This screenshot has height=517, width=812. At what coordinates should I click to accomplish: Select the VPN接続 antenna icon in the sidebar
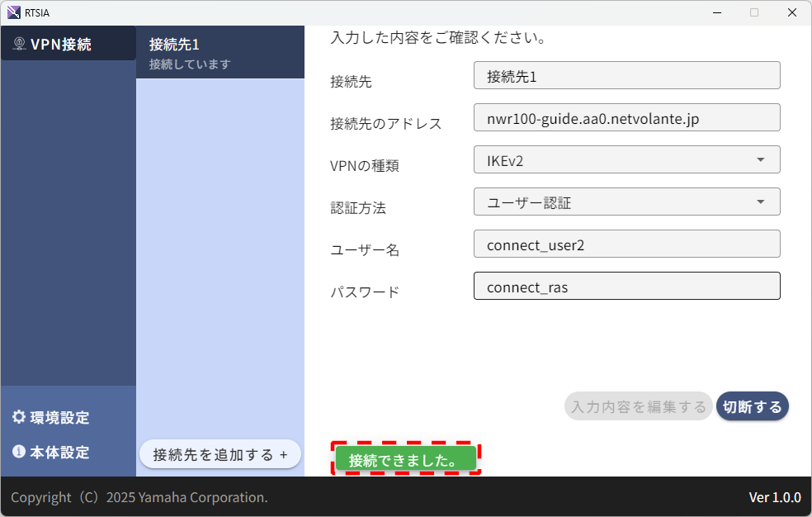coord(18,43)
